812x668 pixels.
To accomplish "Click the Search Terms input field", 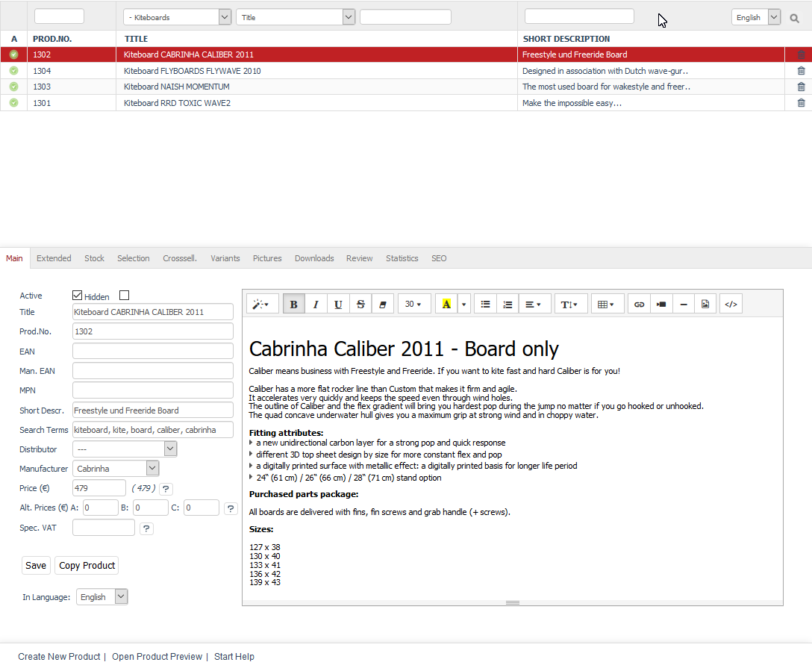I will click(153, 430).
